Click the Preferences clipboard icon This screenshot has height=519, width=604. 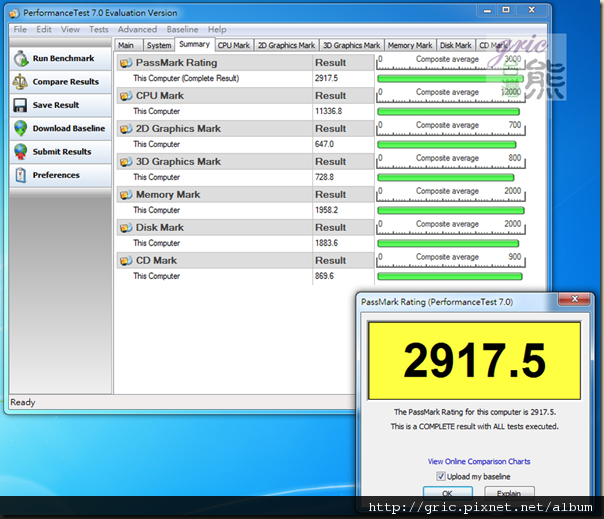(20, 175)
